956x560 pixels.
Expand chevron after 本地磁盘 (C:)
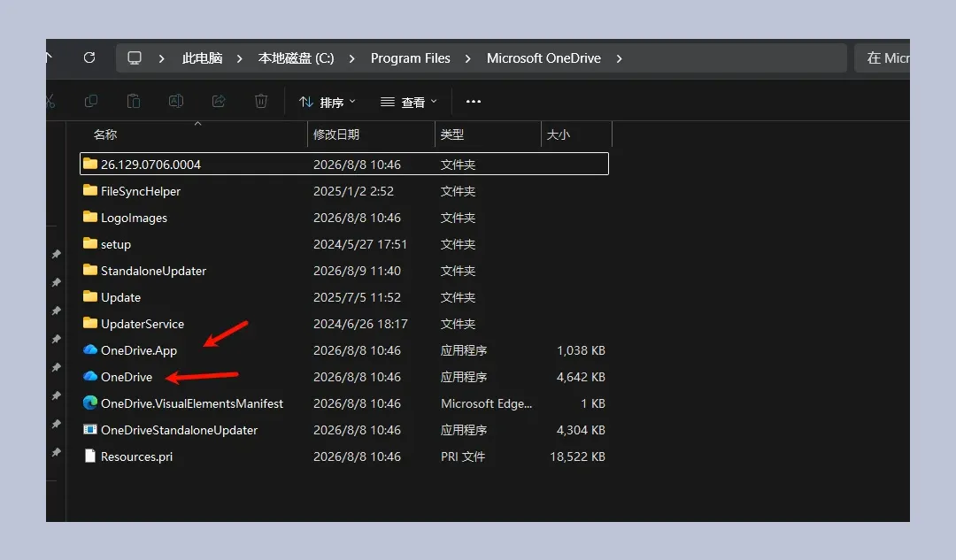tap(351, 58)
